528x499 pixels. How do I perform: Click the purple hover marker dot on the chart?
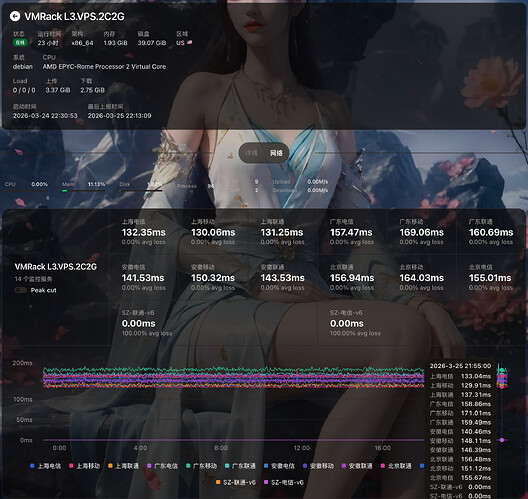click(502, 440)
